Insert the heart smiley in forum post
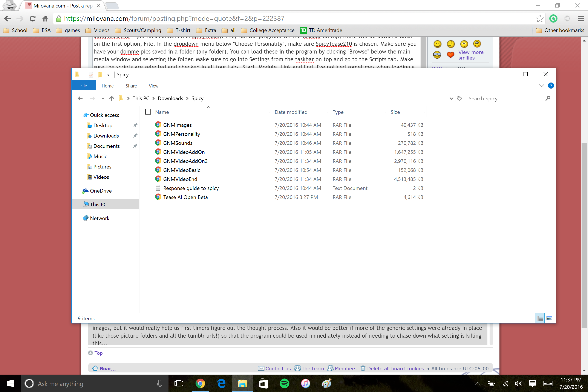Image resolution: width=588 pixels, height=392 pixels. click(x=450, y=55)
